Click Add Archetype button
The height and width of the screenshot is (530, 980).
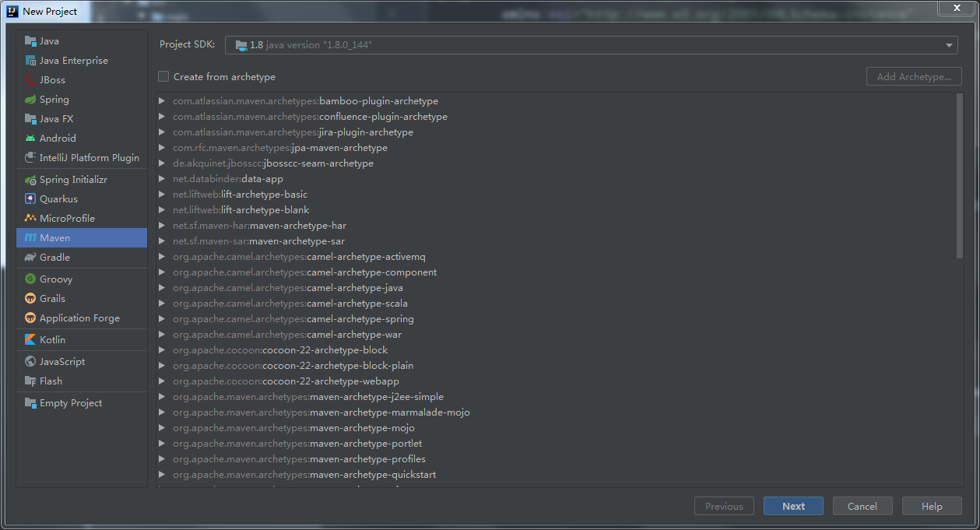click(x=914, y=76)
